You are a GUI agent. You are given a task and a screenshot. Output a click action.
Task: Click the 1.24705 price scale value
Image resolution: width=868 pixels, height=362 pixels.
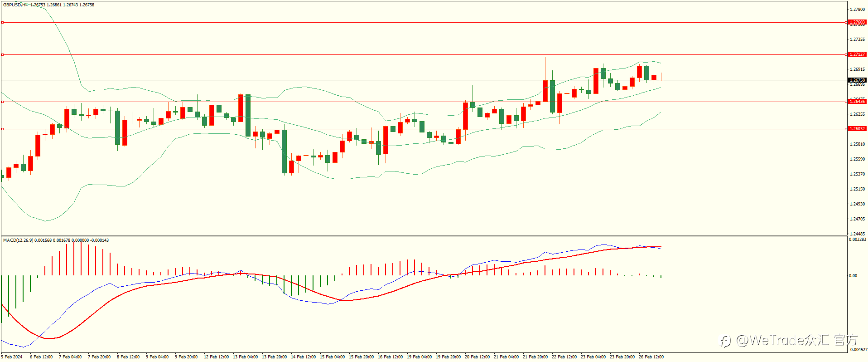pos(857,219)
